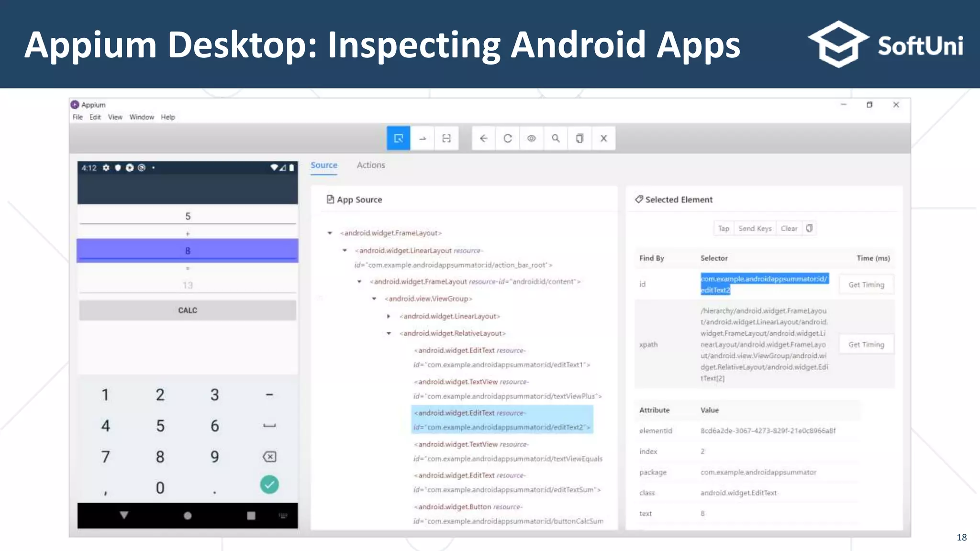Choose Swipe By Coordinates tool
The image size is (980, 551).
tap(423, 138)
